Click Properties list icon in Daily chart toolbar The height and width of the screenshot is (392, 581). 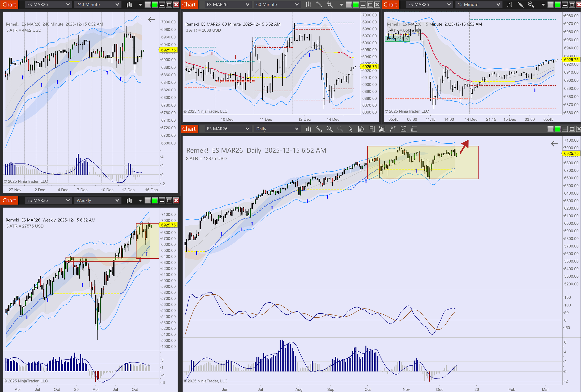click(414, 129)
